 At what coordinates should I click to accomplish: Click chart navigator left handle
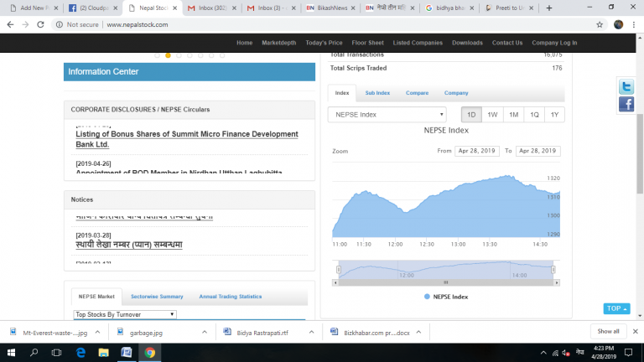339,269
